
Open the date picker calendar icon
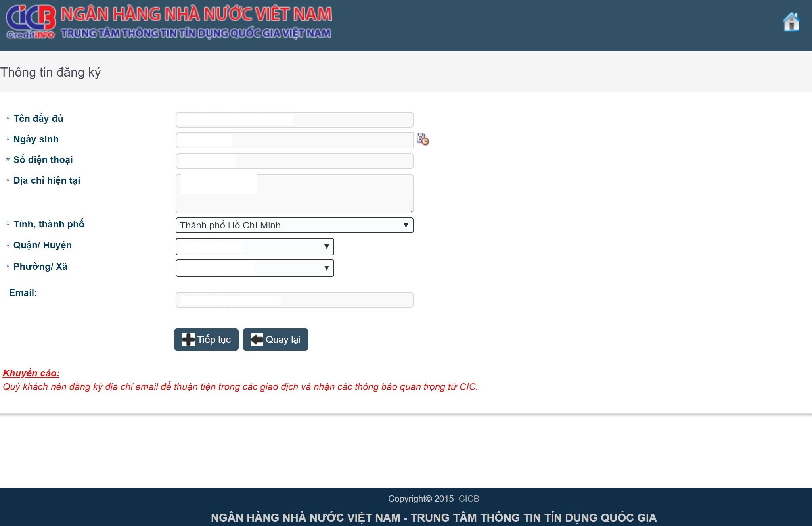point(423,139)
